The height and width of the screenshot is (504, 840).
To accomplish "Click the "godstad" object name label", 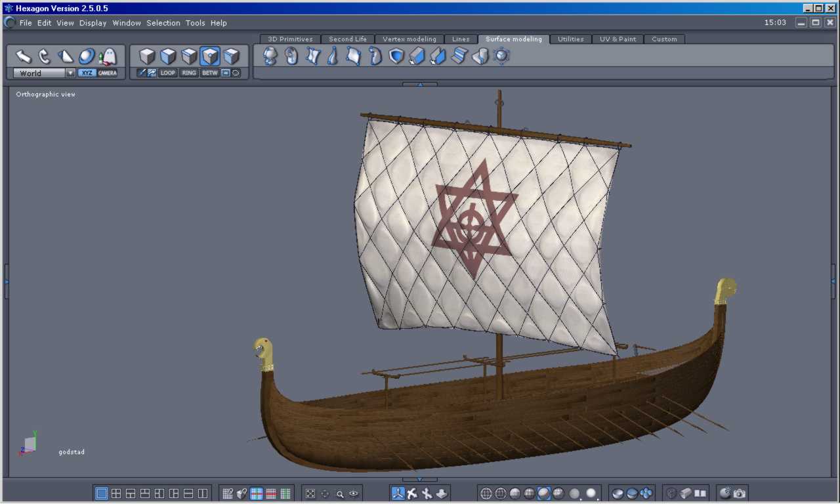I will click(72, 452).
